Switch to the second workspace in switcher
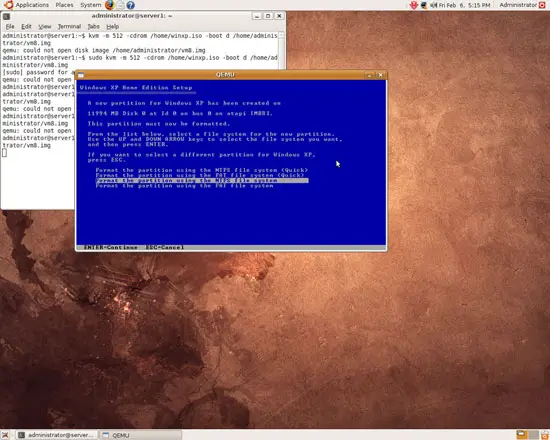 tap(533, 435)
